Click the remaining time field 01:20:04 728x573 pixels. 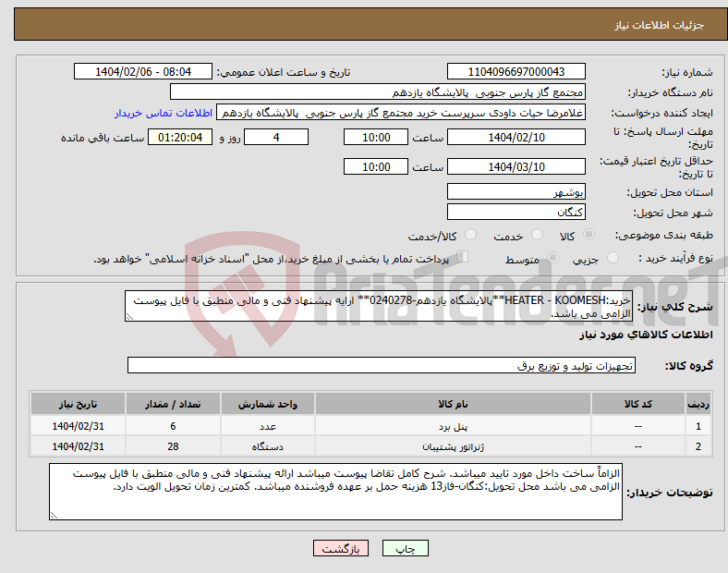[x=180, y=137]
